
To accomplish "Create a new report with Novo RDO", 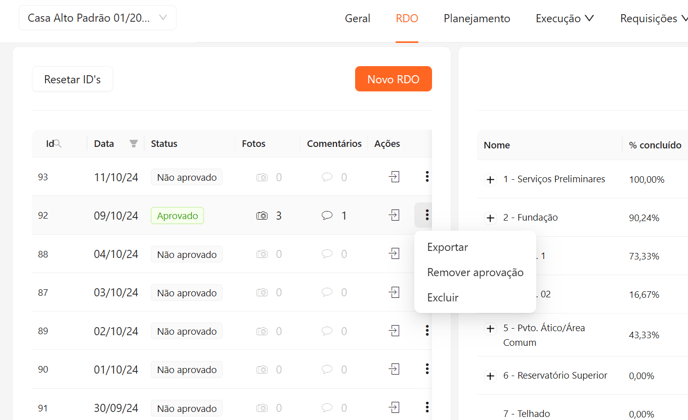I will 393,79.
